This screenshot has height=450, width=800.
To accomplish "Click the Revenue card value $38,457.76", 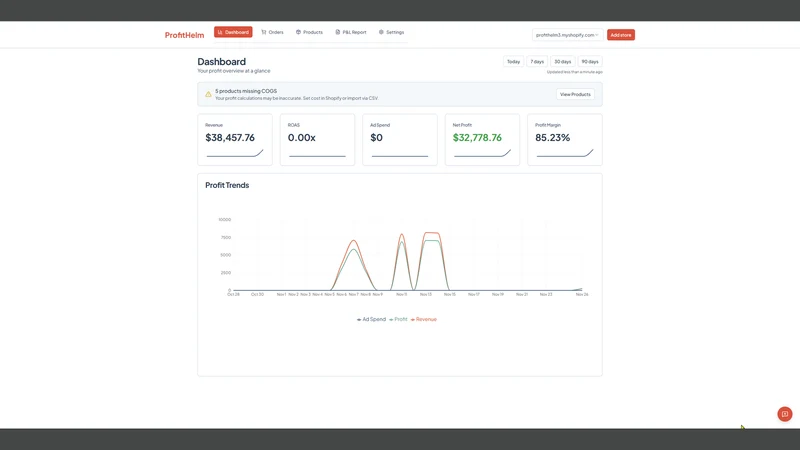I will pyautogui.click(x=230, y=138).
